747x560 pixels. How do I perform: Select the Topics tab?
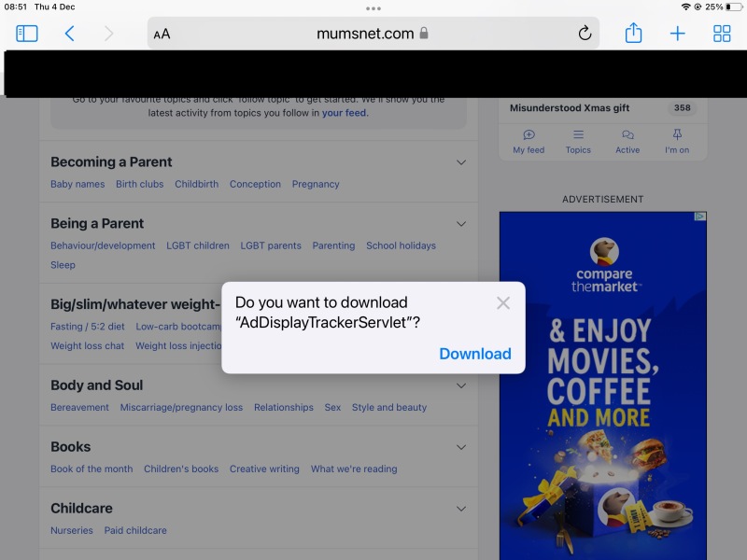coord(578,141)
